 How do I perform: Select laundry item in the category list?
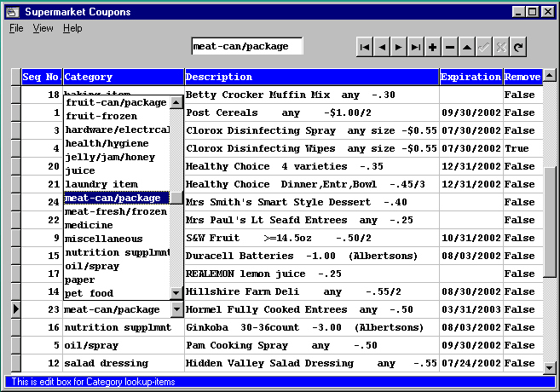[117, 184]
